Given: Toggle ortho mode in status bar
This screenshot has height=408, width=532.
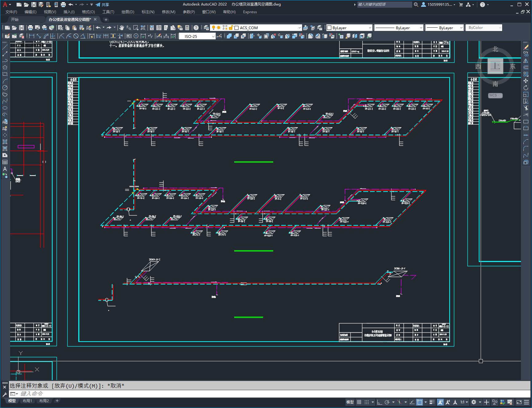Looking at the screenshot, I should click(380, 402).
